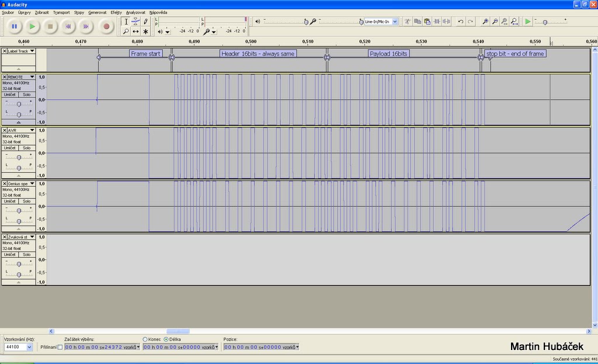Viewport: 598px width, 364px height.
Task: Click the Play-at-speed green arrow
Action: [x=528, y=22]
